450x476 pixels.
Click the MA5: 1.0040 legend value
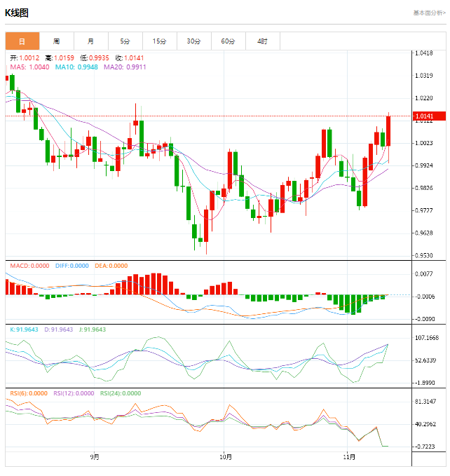click(x=29, y=67)
